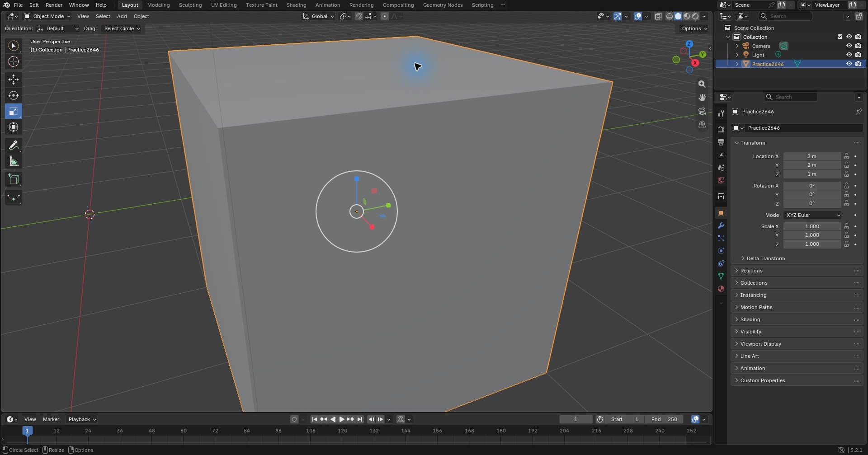Select the Annotate tool

(14, 145)
